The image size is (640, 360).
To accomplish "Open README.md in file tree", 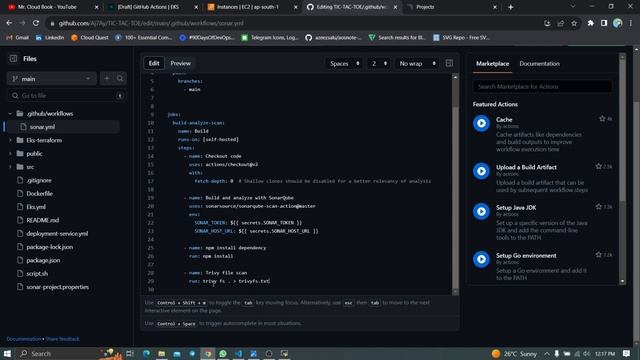I will pos(42,220).
